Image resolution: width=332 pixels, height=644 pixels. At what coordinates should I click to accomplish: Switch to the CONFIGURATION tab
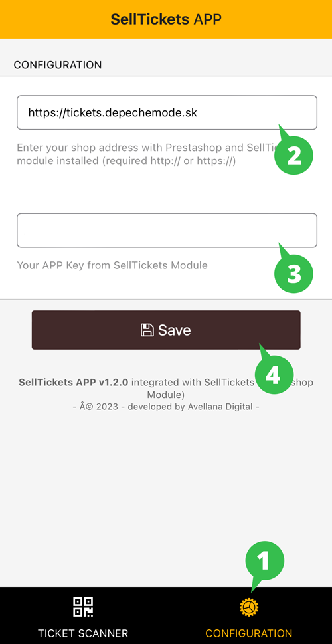point(249,616)
